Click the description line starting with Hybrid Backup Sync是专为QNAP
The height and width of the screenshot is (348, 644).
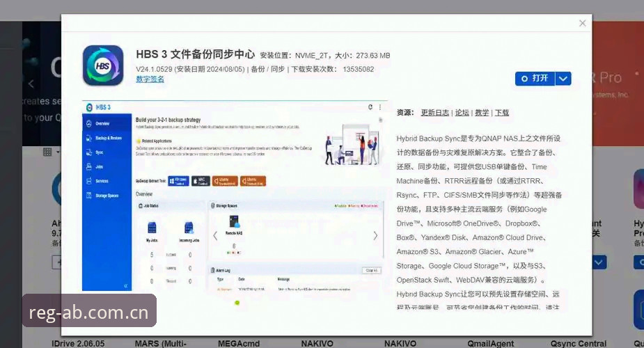[478, 139]
